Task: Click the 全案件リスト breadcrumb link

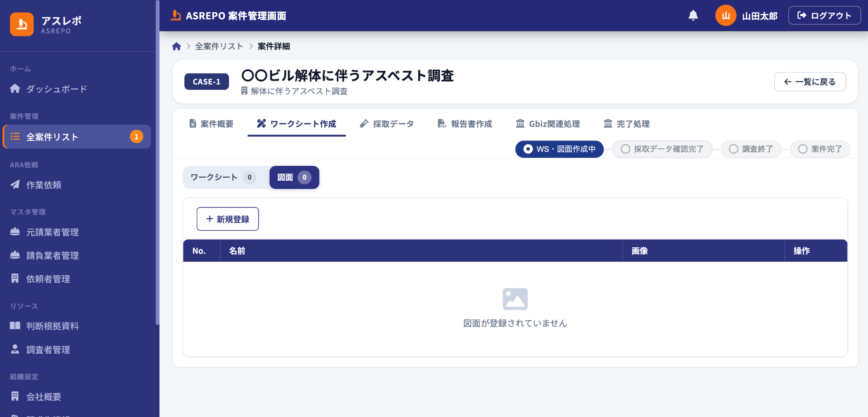Action: [x=219, y=46]
